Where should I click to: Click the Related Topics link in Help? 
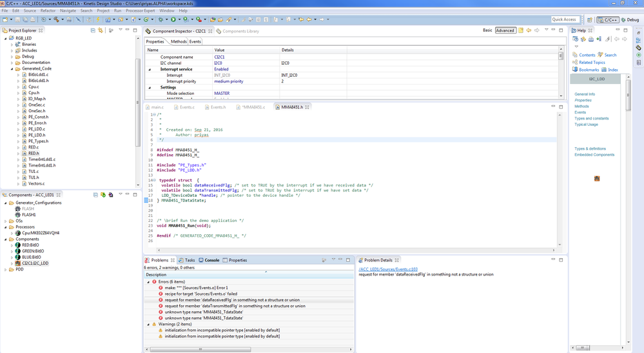point(592,63)
